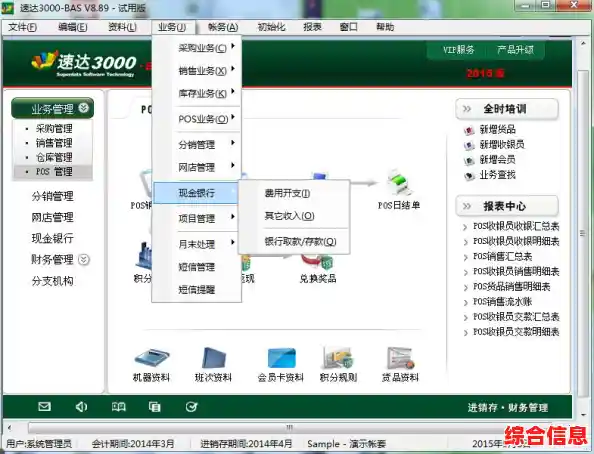Image resolution: width=594 pixels, height=454 pixels.
Task: Click 会计期间:2014年3月 in status bar
Action: click(x=133, y=444)
